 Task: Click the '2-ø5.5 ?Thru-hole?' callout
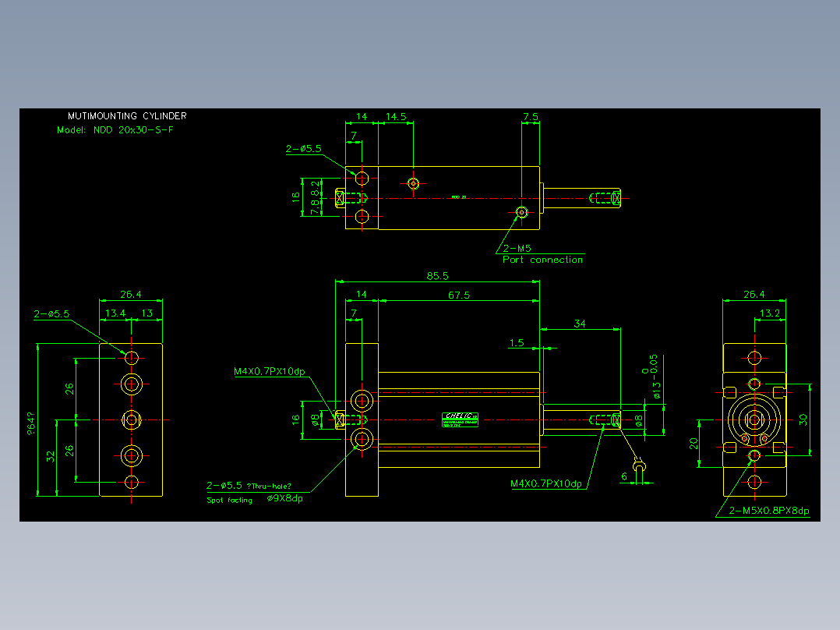[249, 486]
